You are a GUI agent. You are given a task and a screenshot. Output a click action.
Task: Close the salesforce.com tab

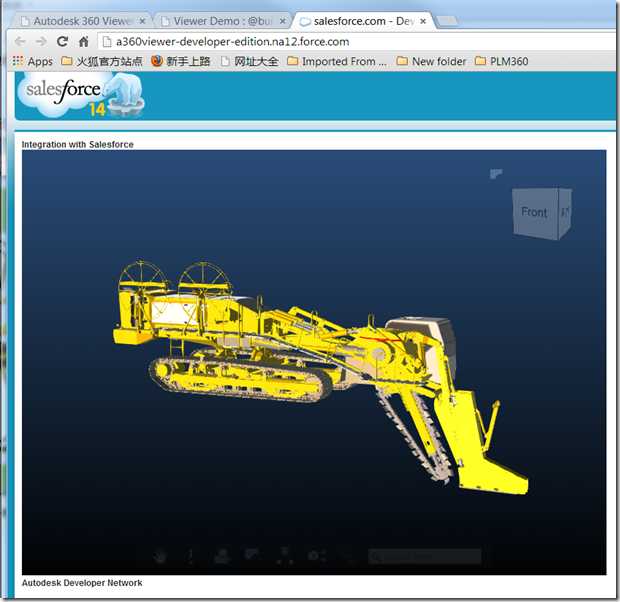click(x=423, y=21)
